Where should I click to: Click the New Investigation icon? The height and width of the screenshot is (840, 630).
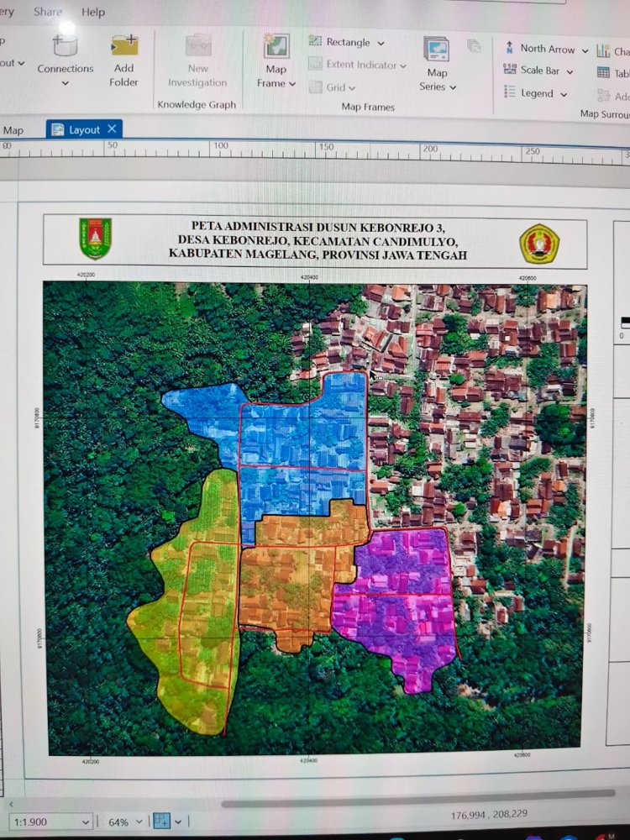click(x=198, y=45)
